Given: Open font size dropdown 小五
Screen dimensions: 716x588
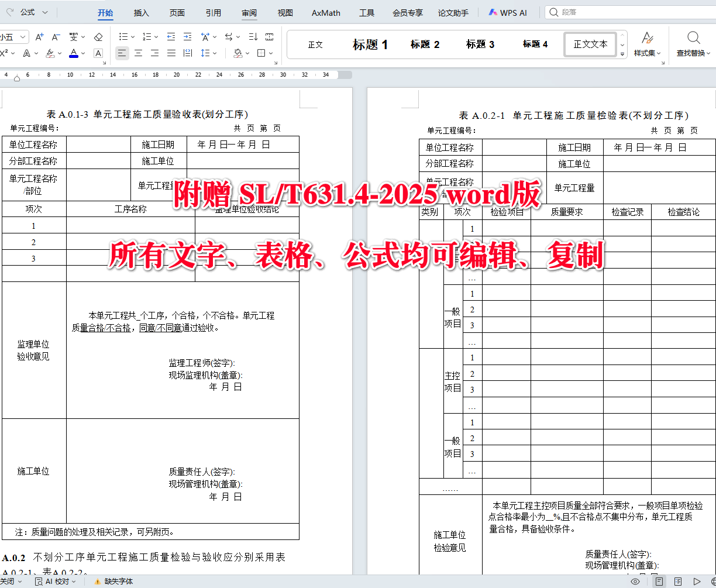Looking at the screenshot, I should (x=23, y=37).
